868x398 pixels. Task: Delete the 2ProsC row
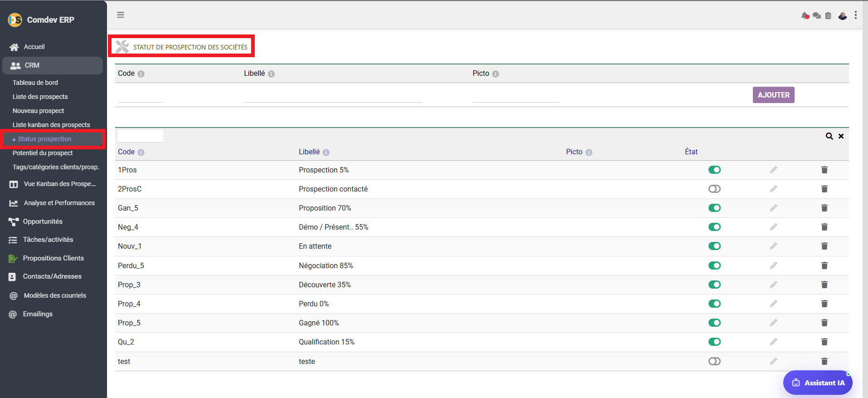coord(824,189)
